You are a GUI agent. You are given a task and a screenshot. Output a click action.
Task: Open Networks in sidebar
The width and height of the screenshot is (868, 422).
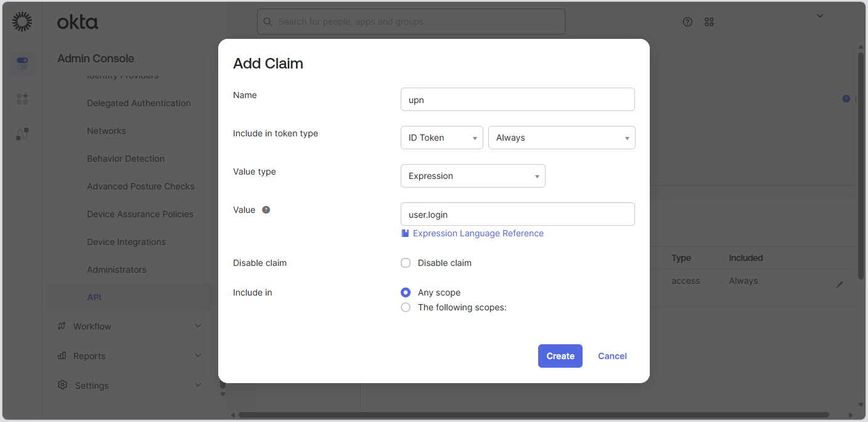[106, 131]
